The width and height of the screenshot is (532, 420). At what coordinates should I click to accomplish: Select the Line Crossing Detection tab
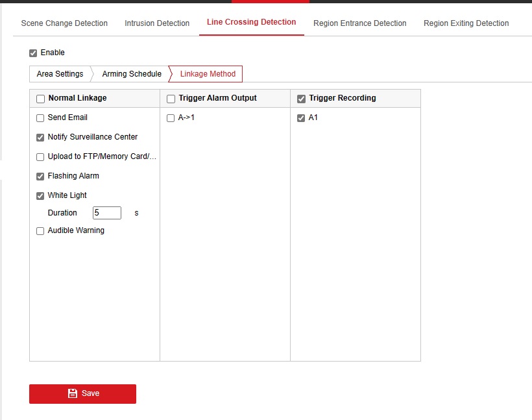pos(251,22)
